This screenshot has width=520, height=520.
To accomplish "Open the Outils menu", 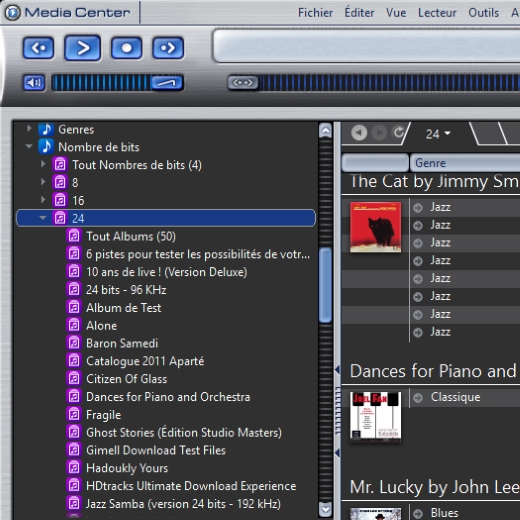I will [483, 13].
